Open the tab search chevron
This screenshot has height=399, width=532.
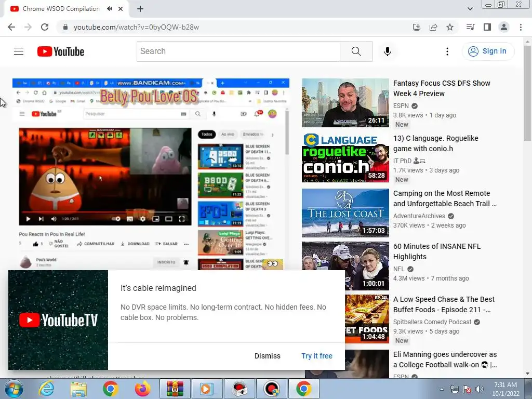point(470,9)
